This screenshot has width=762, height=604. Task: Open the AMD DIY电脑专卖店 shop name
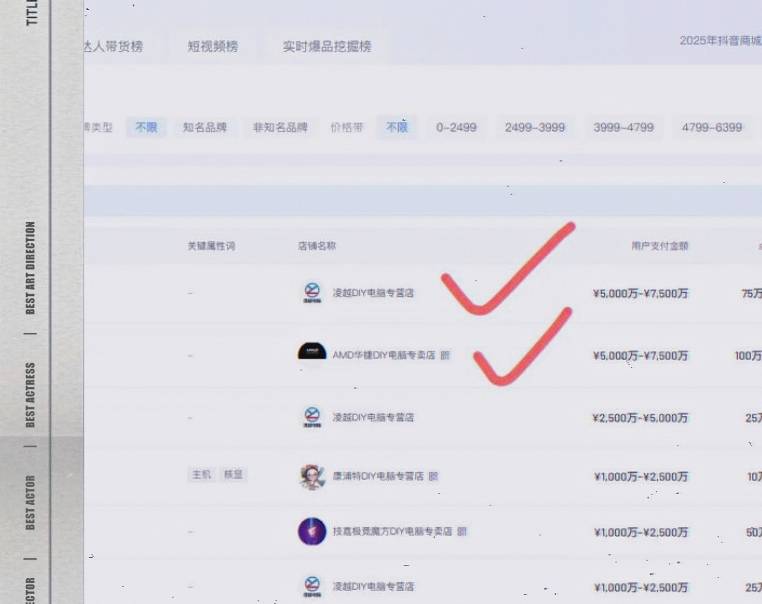pos(384,355)
